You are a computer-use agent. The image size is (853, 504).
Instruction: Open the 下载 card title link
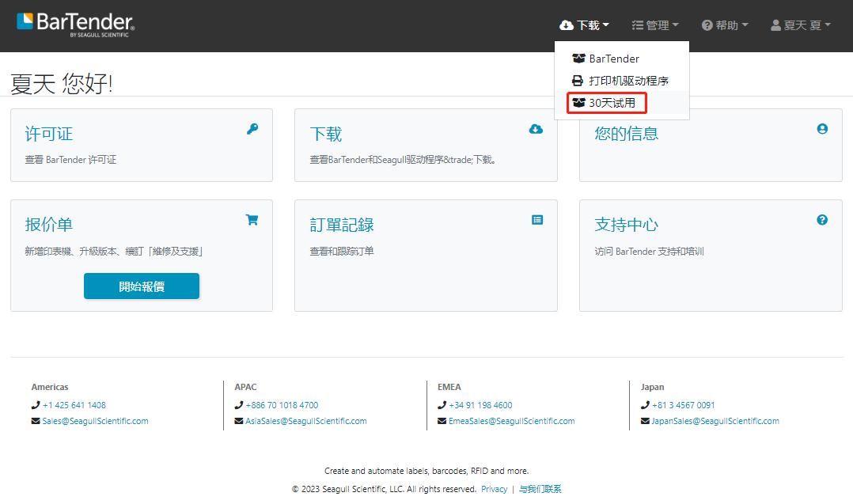[x=326, y=134]
